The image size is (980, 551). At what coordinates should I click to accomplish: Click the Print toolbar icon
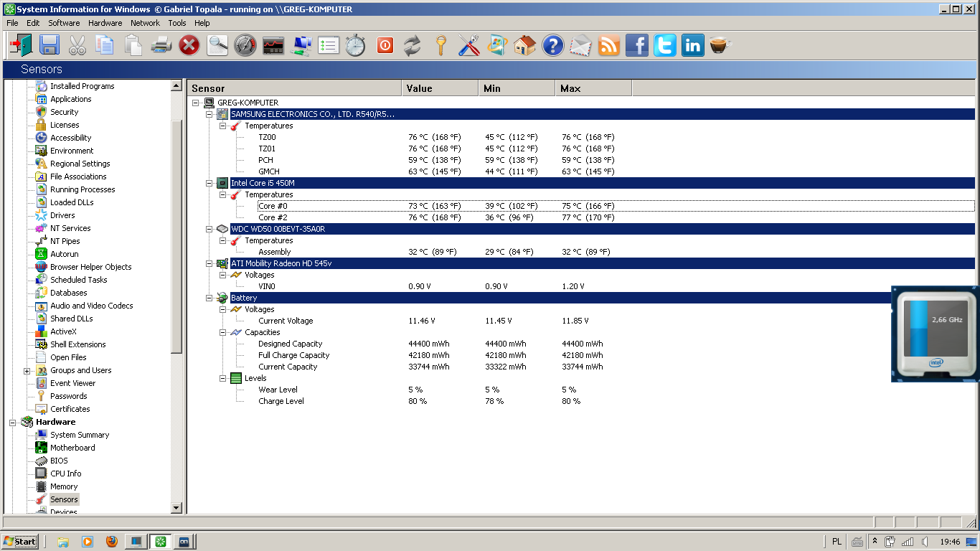tap(161, 46)
